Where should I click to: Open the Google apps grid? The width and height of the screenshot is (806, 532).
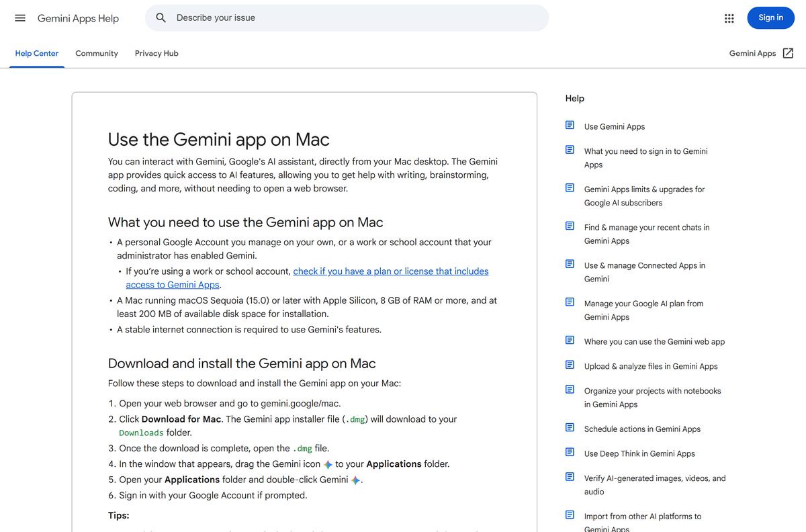click(x=729, y=18)
